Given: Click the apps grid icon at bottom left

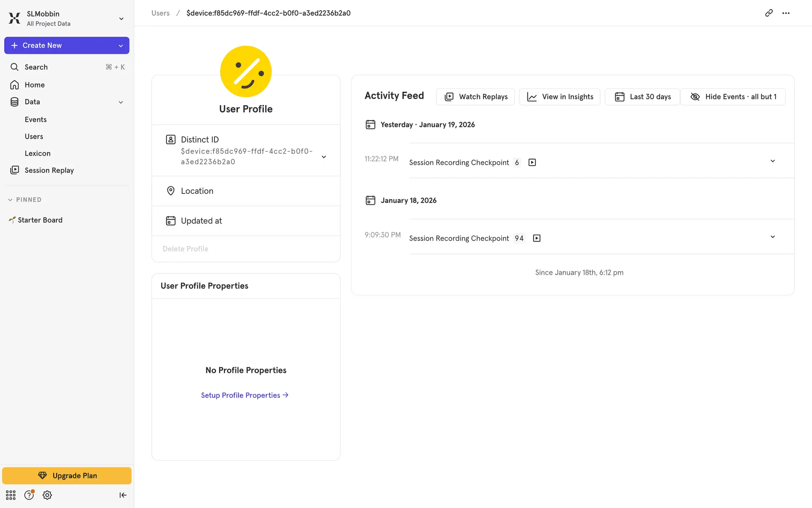Looking at the screenshot, I should 11,495.
